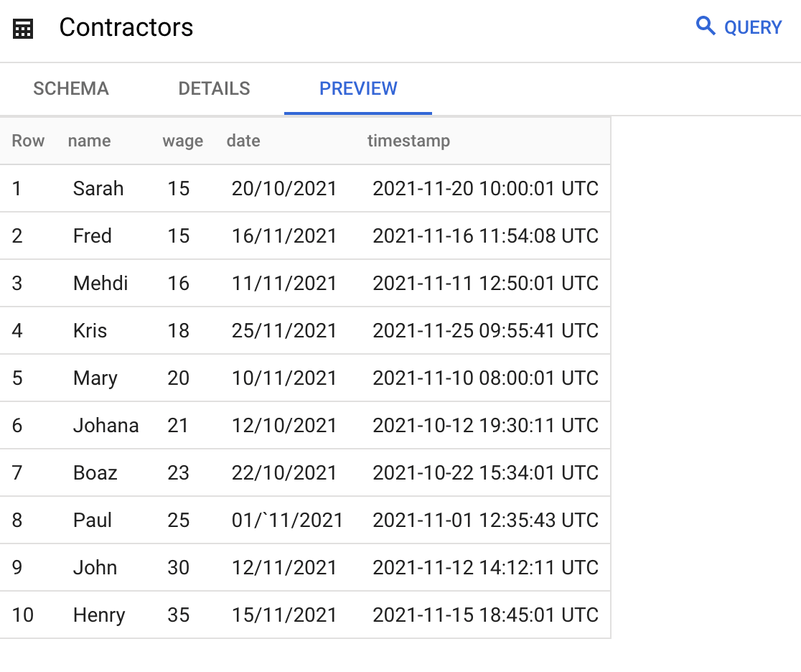Click the date column header
801x672 pixels.
243,141
